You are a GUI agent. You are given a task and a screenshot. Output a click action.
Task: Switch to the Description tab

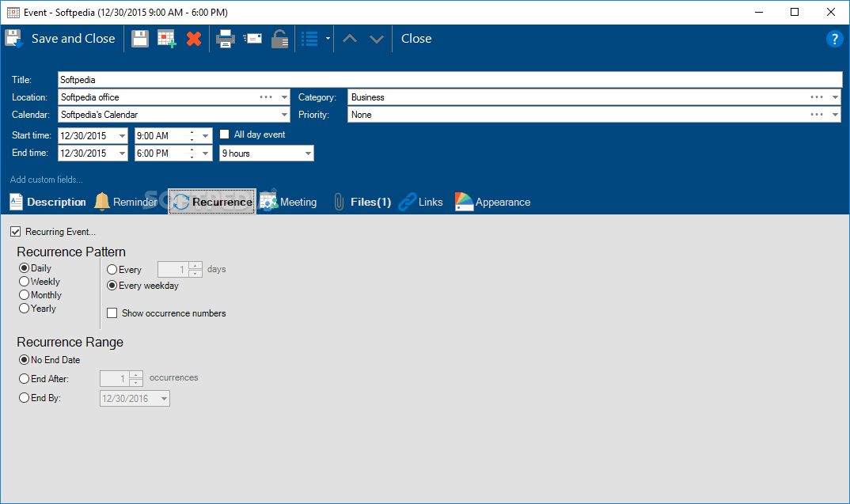[x=47, y=202]
